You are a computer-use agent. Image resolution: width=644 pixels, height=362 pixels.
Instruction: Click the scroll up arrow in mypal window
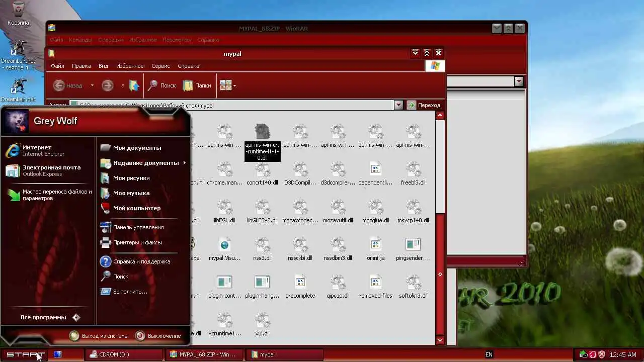coord(440,115)
